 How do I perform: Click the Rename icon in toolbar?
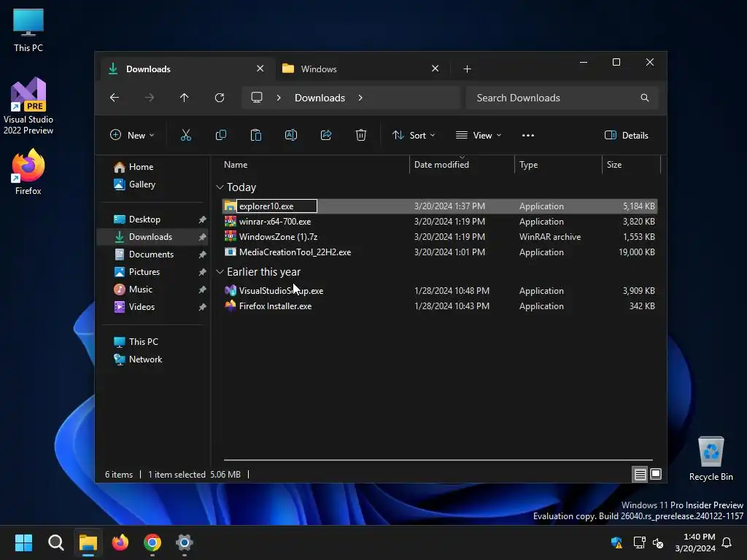[290, 135]
